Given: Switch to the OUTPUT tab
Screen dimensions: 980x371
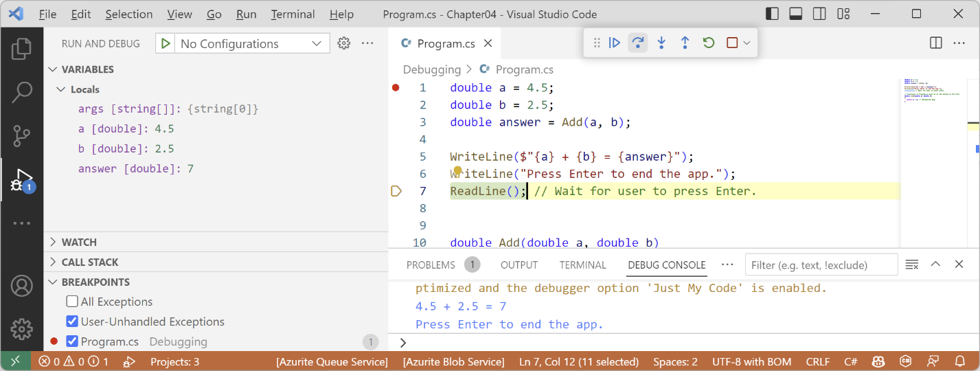Looking at the screenshot, I should tap(519, 265).
